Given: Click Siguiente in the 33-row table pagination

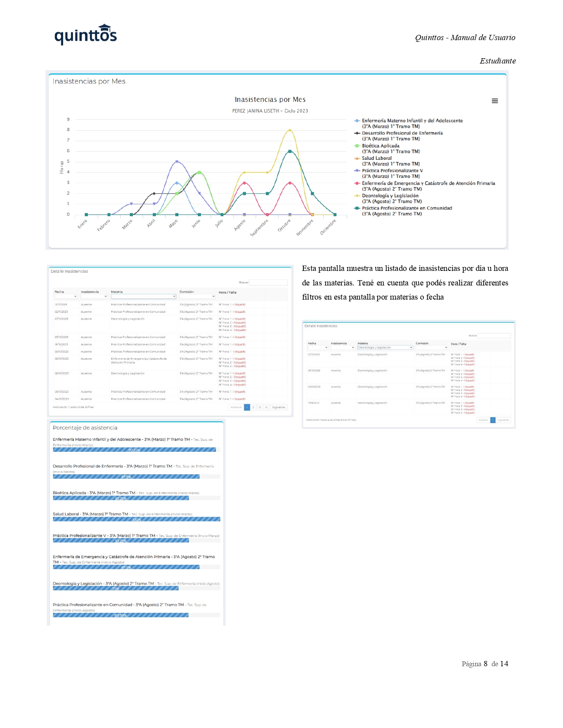Looking at the screenshot, I should click(x=279, y=408).
